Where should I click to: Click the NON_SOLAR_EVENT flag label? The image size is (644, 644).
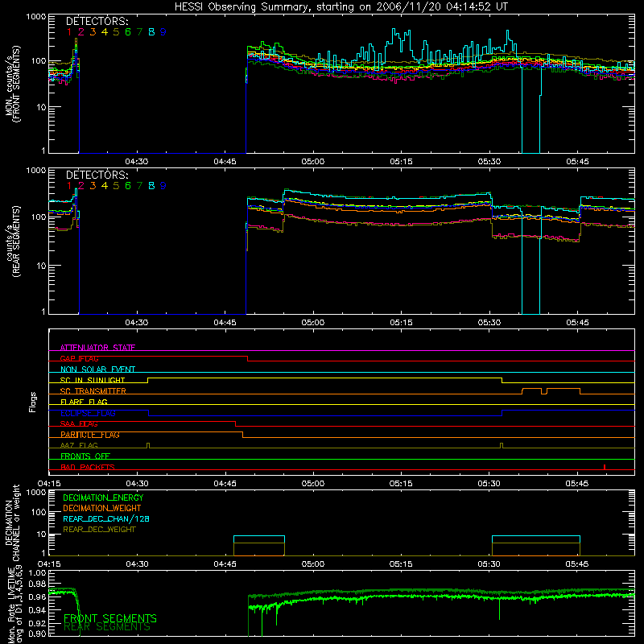97,369
